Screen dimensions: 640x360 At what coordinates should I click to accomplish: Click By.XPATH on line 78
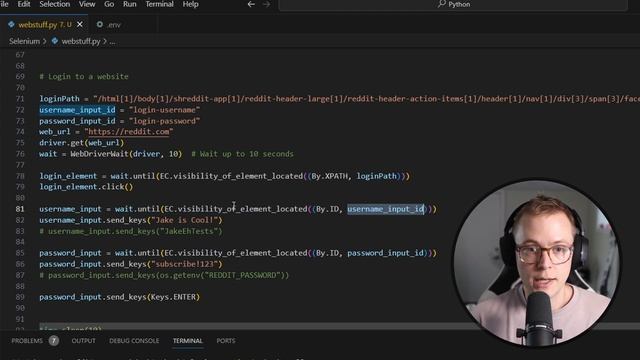330,176
